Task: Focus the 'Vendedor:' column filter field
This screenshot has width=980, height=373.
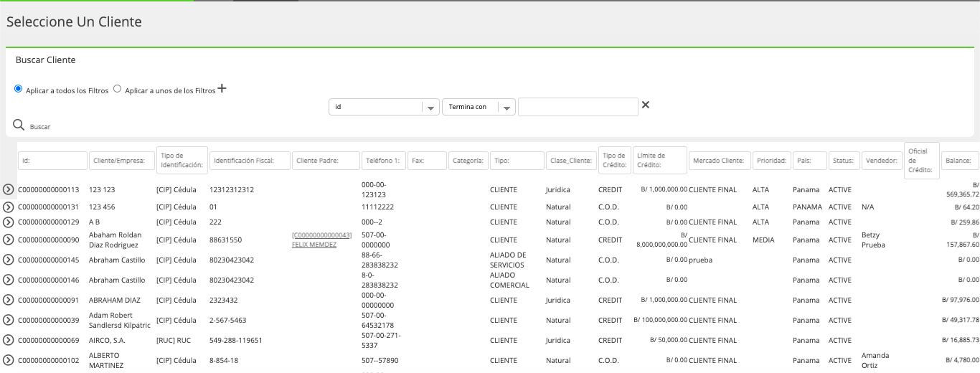Action: pos(881,161)
